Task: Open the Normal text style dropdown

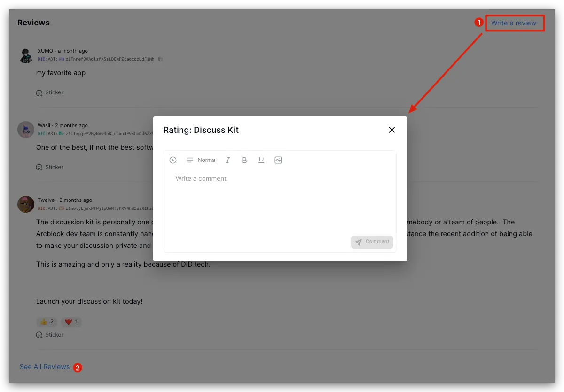Action: click(202, 160)
